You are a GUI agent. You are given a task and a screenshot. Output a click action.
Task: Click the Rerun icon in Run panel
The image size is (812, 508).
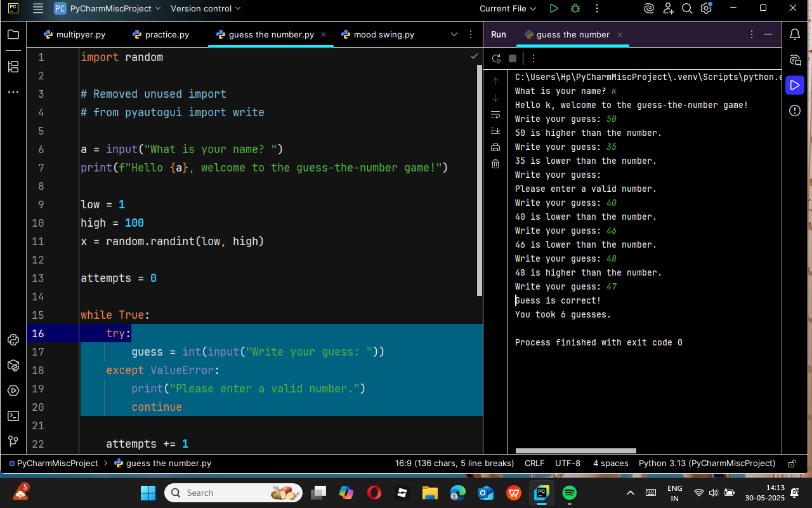[x=496, y=58]
